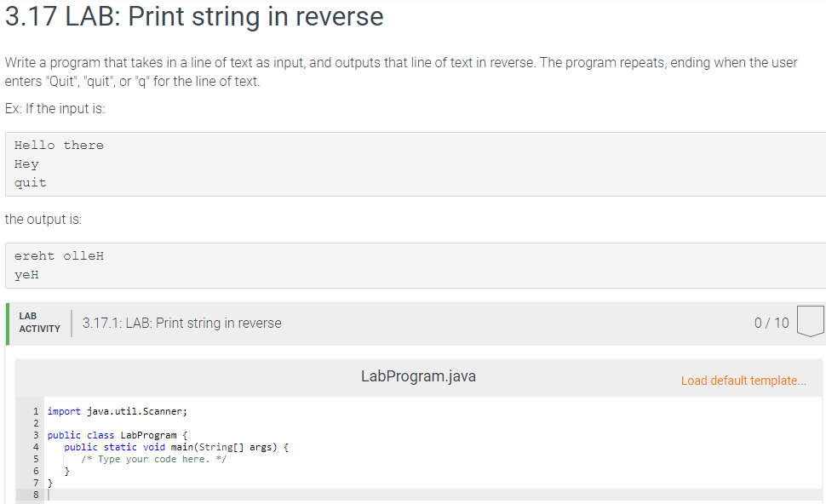This screenshot has height=504, width=826.
Task: Click the 0 / 10 score indicator
Action: pyautogui.click(x=772, y=323)
